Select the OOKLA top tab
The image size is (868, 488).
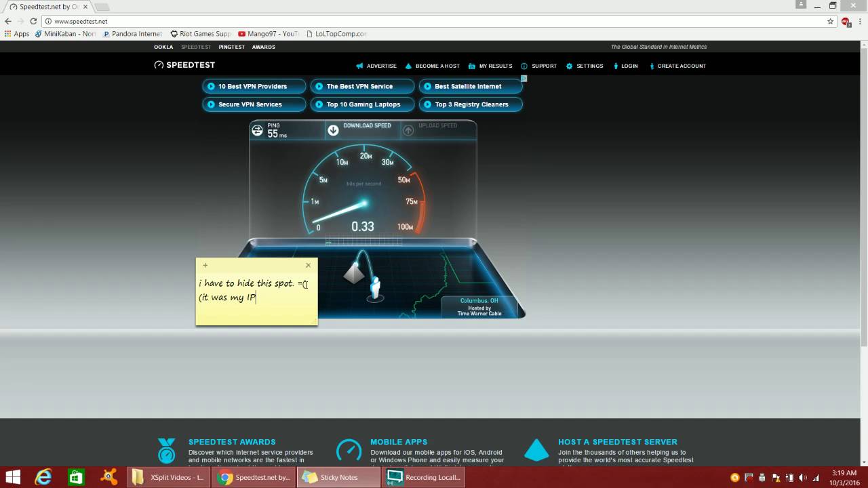coord(163,47)
